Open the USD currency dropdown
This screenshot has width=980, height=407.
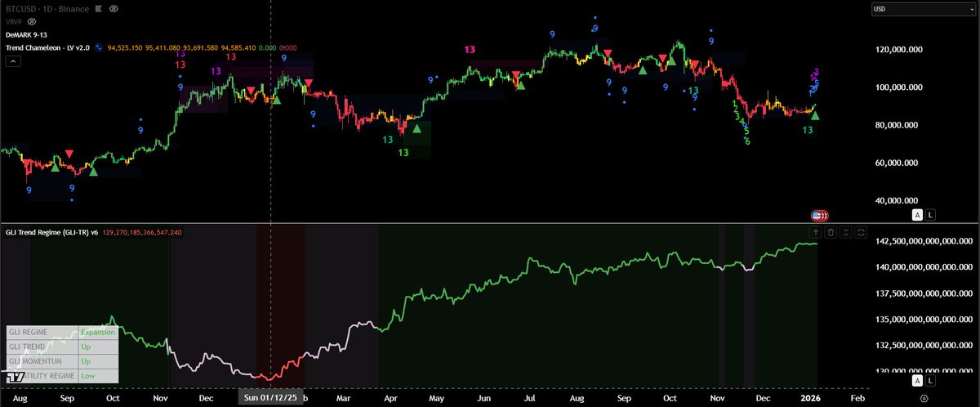[923, 10]
